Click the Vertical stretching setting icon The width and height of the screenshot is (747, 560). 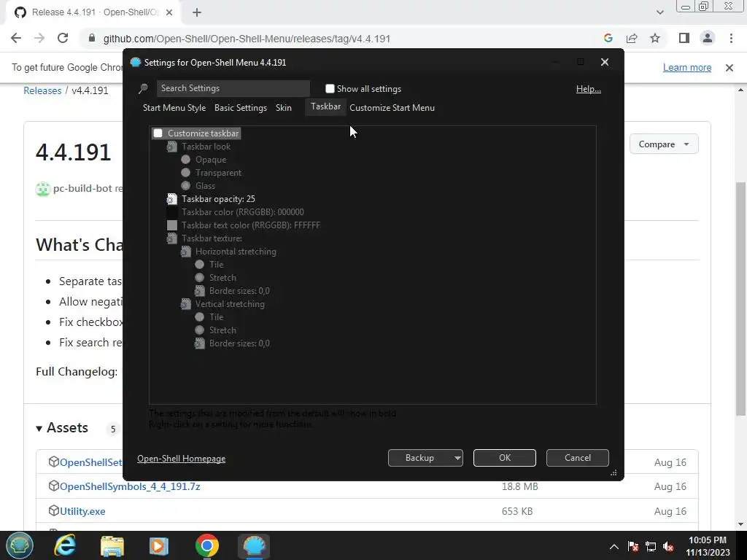tap(186, 304)
